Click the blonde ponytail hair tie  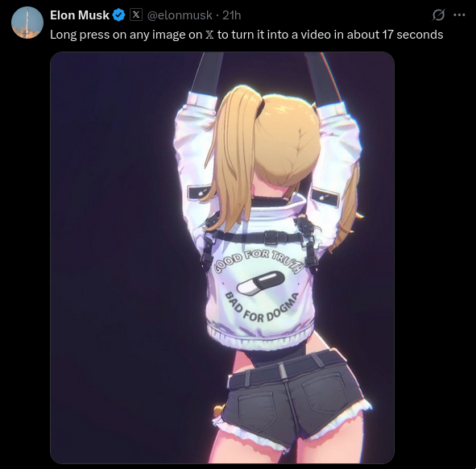261,107
